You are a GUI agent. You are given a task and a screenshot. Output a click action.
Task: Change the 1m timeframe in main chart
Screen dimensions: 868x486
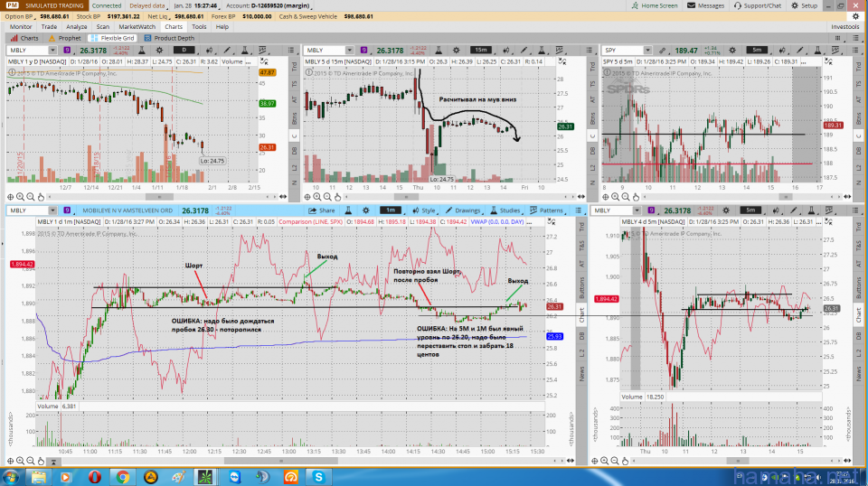coord(391,210)
